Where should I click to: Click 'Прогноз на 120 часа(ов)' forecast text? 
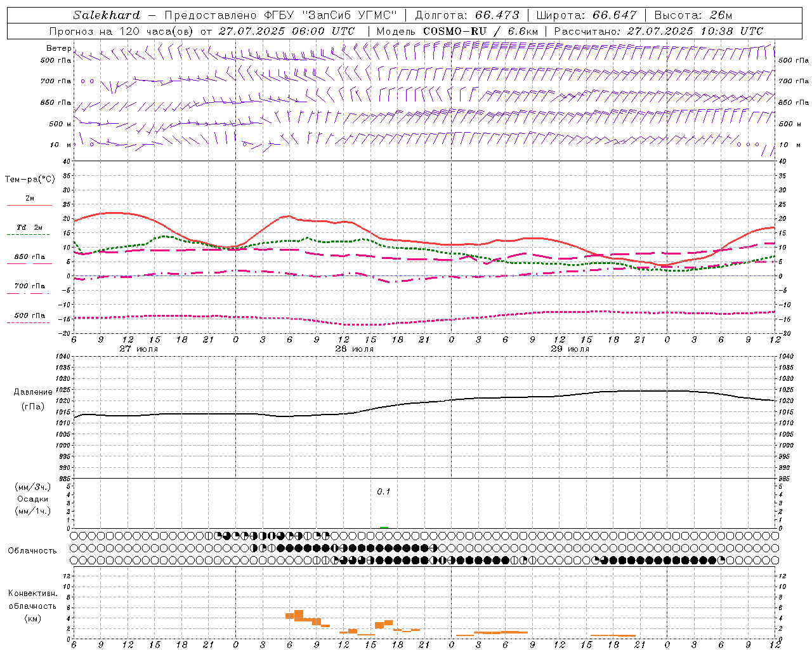122,31
